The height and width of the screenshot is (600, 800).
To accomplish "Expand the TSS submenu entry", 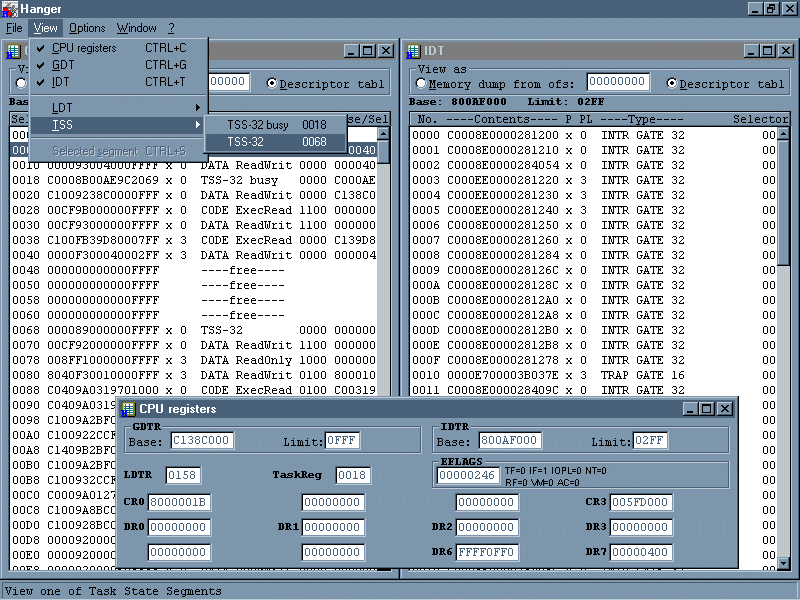I will tap(119, 124).
